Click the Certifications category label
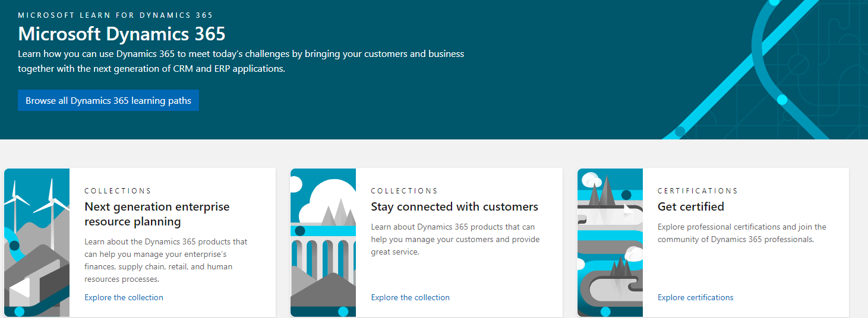 pyautogui.click(x=697, y=191)
